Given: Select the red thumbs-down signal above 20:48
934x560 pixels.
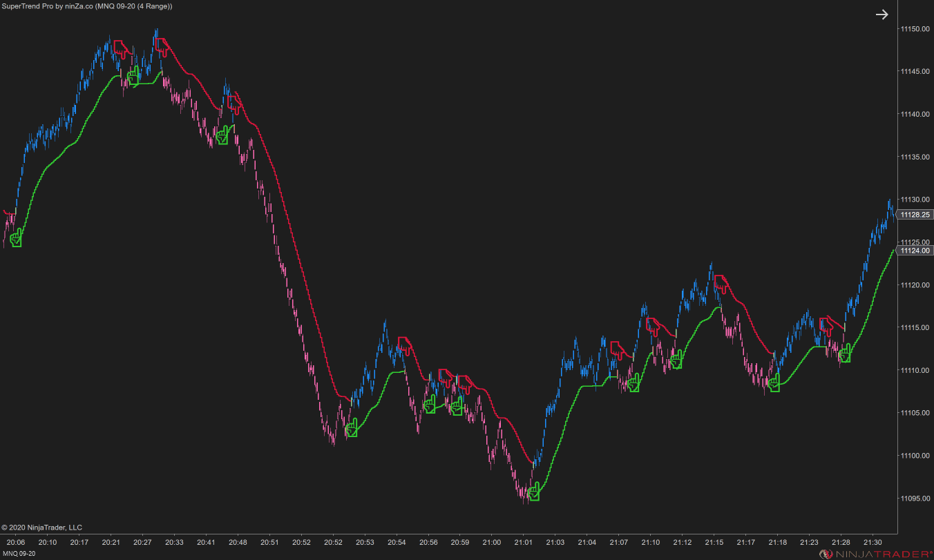Looking at the screenshot, I should coord(236,104).
